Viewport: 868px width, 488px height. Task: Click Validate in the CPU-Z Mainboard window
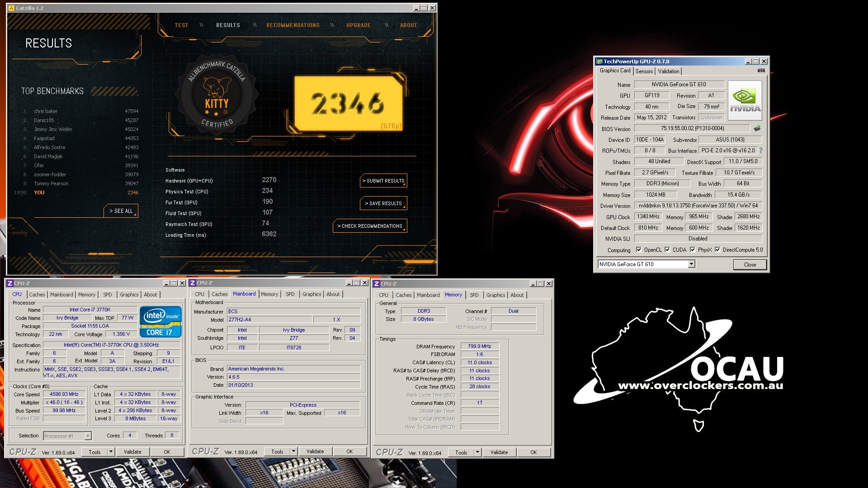click(x=315, y=451)
